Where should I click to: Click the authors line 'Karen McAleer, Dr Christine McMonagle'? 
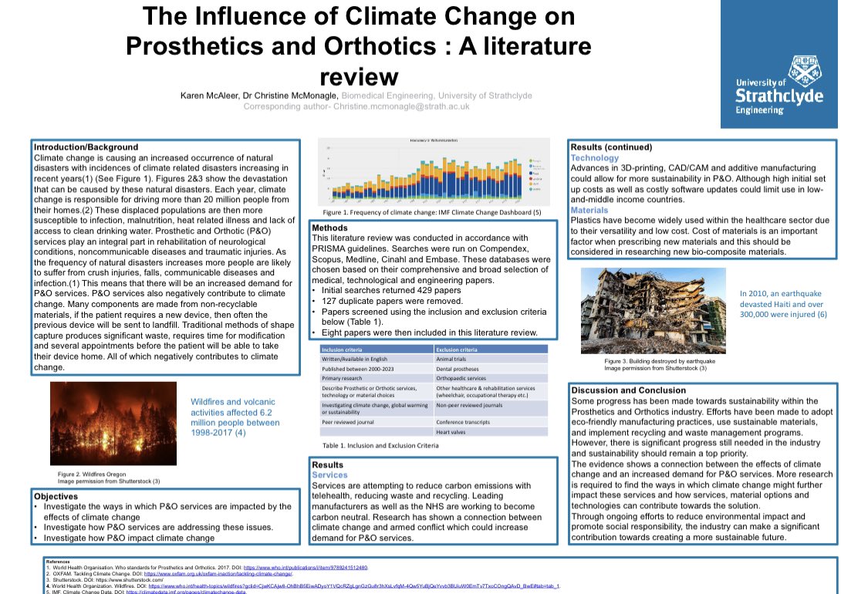tap(258, 96)
